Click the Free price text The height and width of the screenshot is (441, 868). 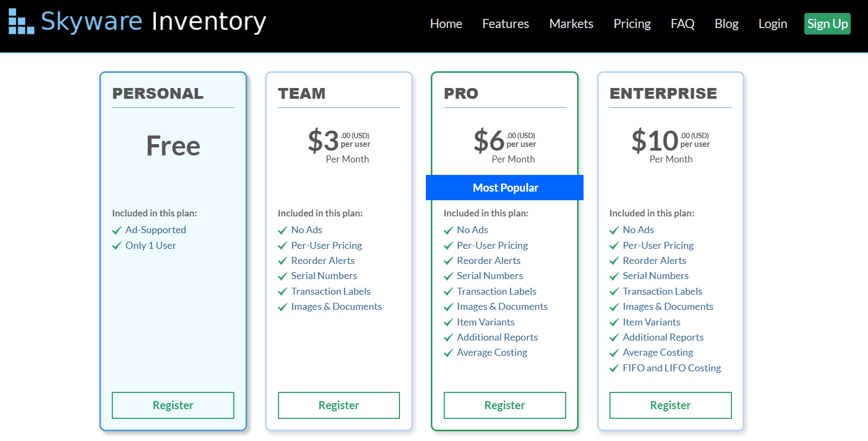[x=173, y=146]
